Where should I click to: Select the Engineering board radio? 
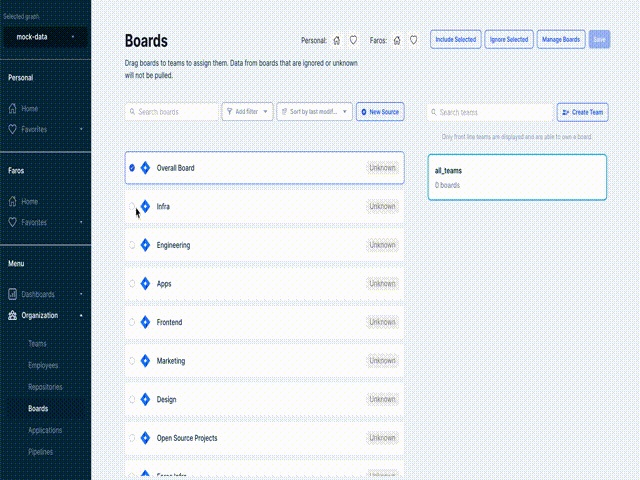tap(132, 245)
